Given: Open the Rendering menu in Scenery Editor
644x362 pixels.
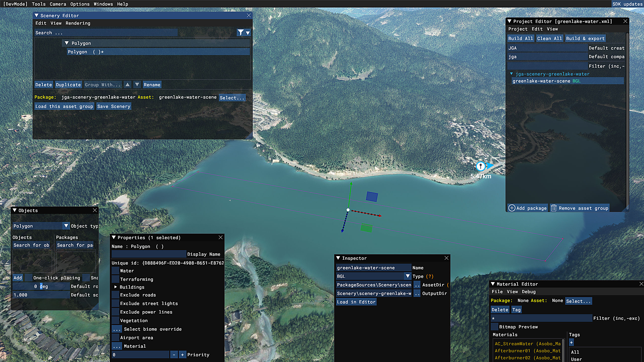Looking at the screenshot, I should pyautogui.click(x=78, y=23).
